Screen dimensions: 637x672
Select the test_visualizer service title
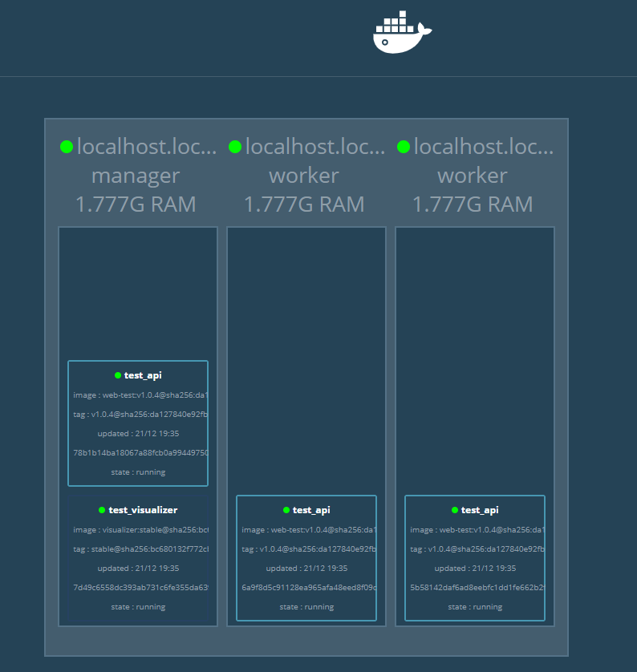point(143,510)
